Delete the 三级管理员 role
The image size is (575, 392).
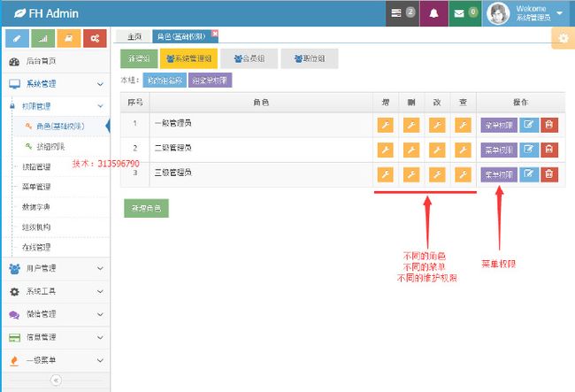pos(549,174)
